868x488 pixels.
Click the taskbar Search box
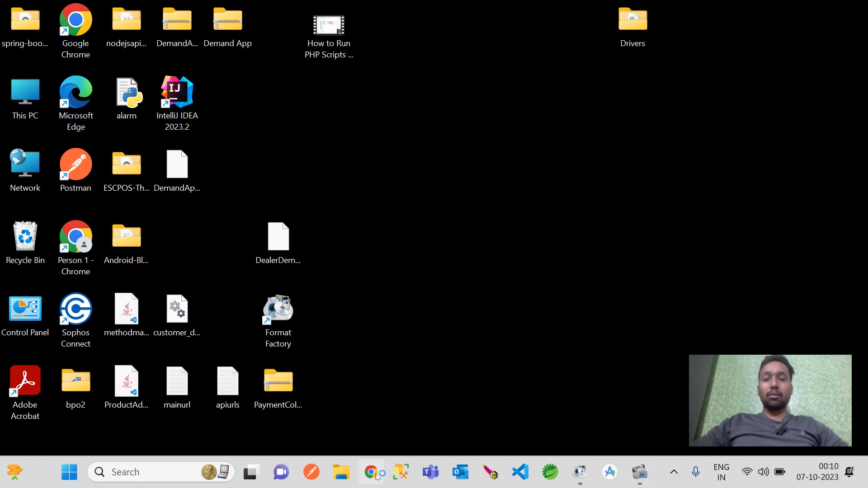161,472
